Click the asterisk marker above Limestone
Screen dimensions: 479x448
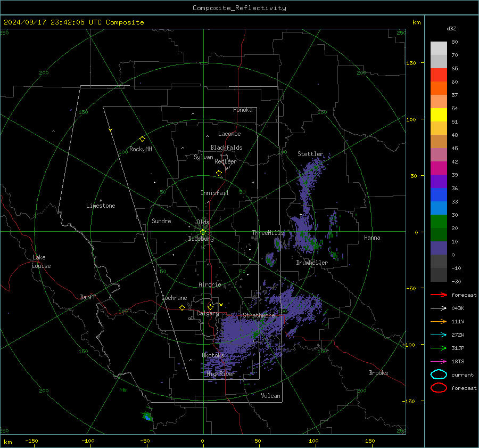tap(101, 201)
